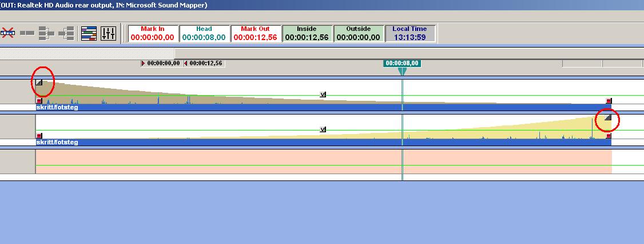Image resolution: width=644 pixels, height=244 pixels.
Task: Open the colored multitrack view icon
Action: click(x=89, y=33)
